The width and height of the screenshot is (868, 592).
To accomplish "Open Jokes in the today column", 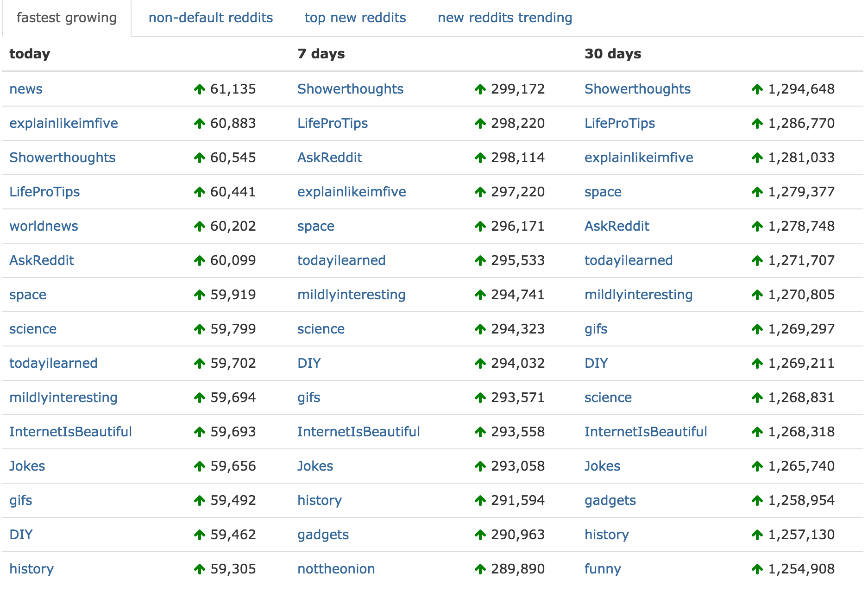I will point(27,466).
